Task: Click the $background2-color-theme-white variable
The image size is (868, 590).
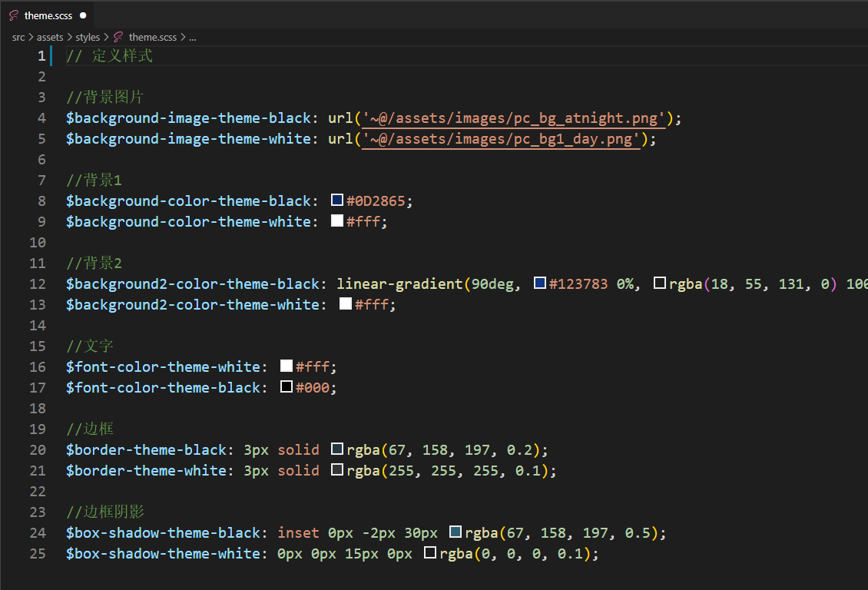Action: (193, 305)
